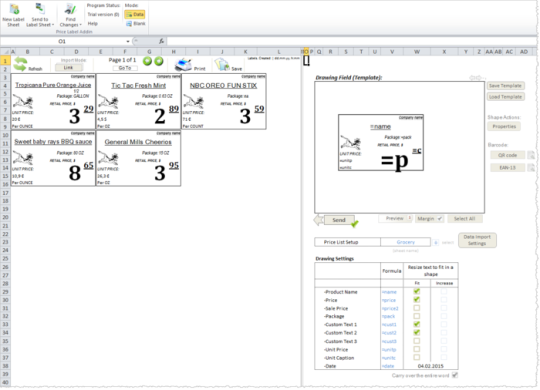The height and width of the screenshot is (390, 540).
Task: Select column header L
Action: pyautogui.click(x=279, y=52)
